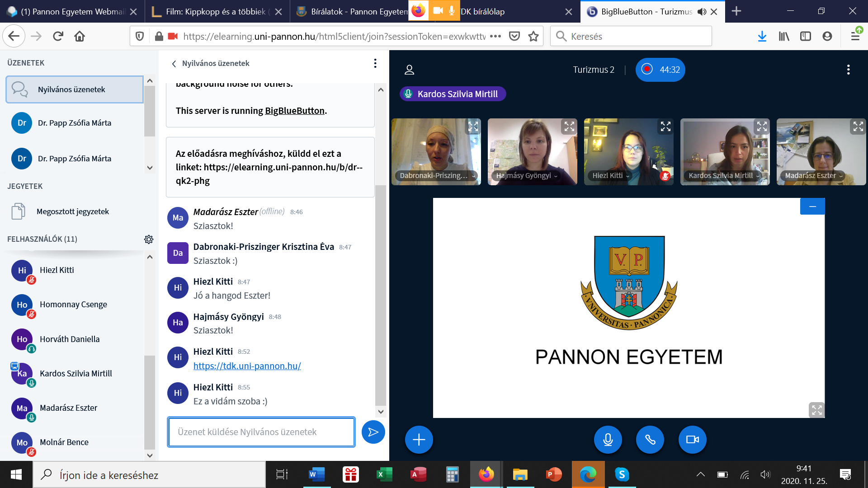
Task: Open the tdk.uni-pannon.hu link in chat
Action: point(247,366)
